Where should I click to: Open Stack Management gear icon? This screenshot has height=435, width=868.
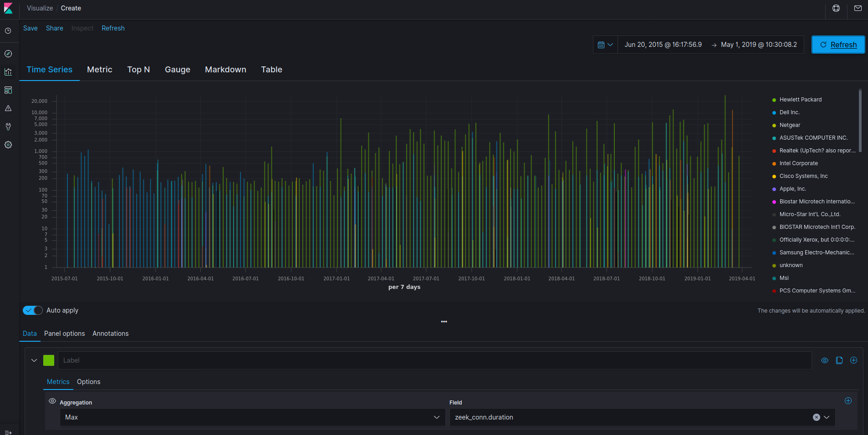pyautogui.click(x=8, y=144)
